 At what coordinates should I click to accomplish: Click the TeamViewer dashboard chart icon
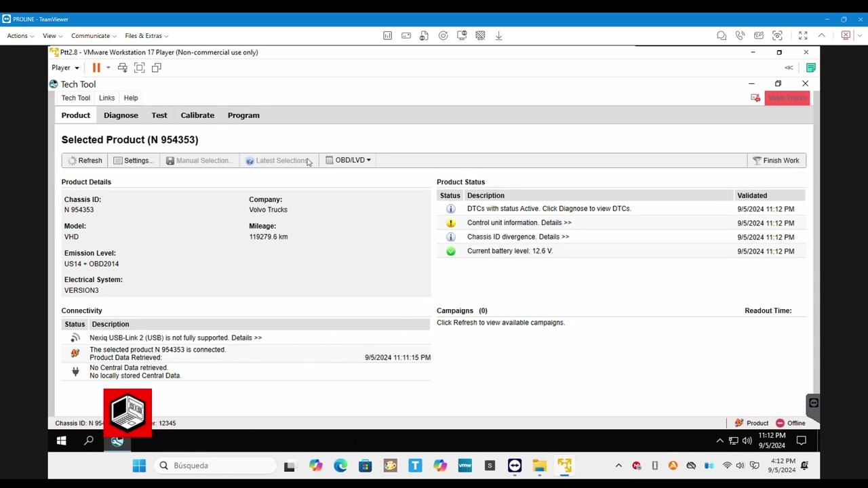click(x=387, y=35)
